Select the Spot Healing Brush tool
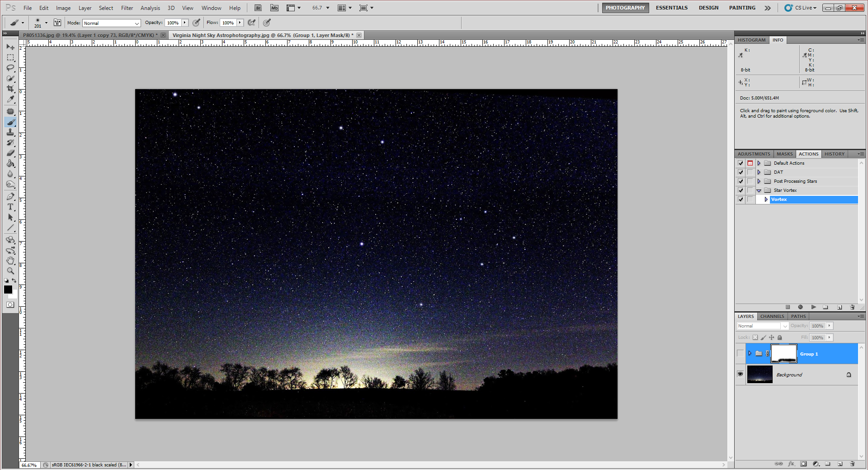 click(x=10, y=111)
